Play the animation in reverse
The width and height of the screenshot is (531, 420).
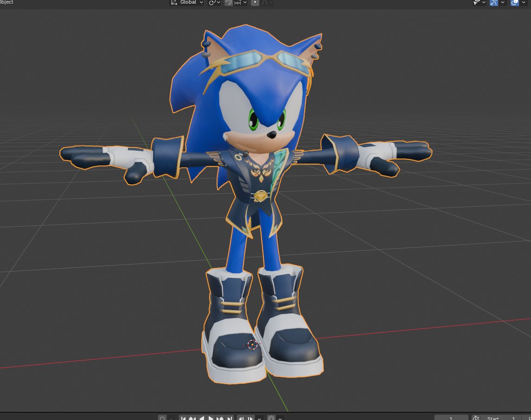pyautogui.click(x=201, y=418)
